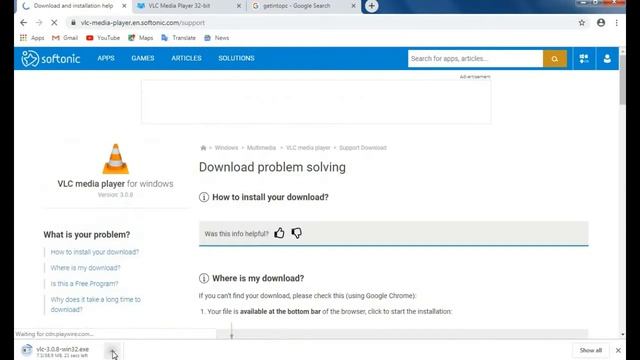Close the Download and installation help tab
Image resolution: width=640 pixels, height=360 pixels.
(x=124, y=6)
